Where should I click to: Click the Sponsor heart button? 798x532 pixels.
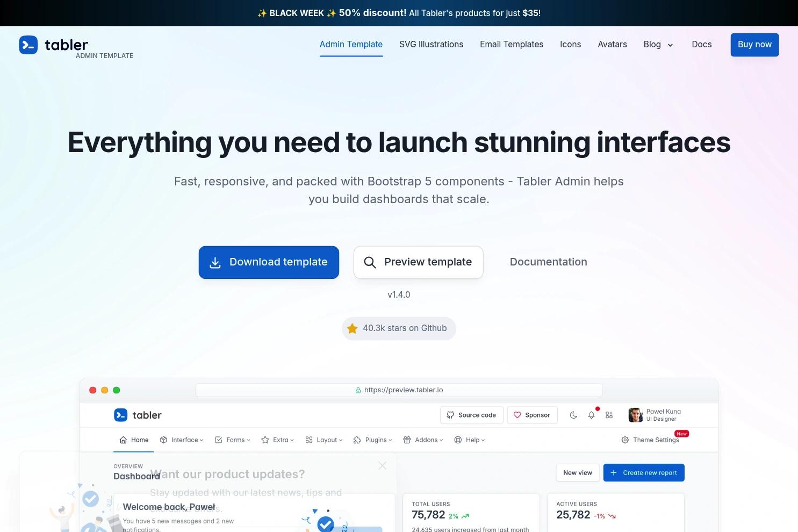click(532, 415)
